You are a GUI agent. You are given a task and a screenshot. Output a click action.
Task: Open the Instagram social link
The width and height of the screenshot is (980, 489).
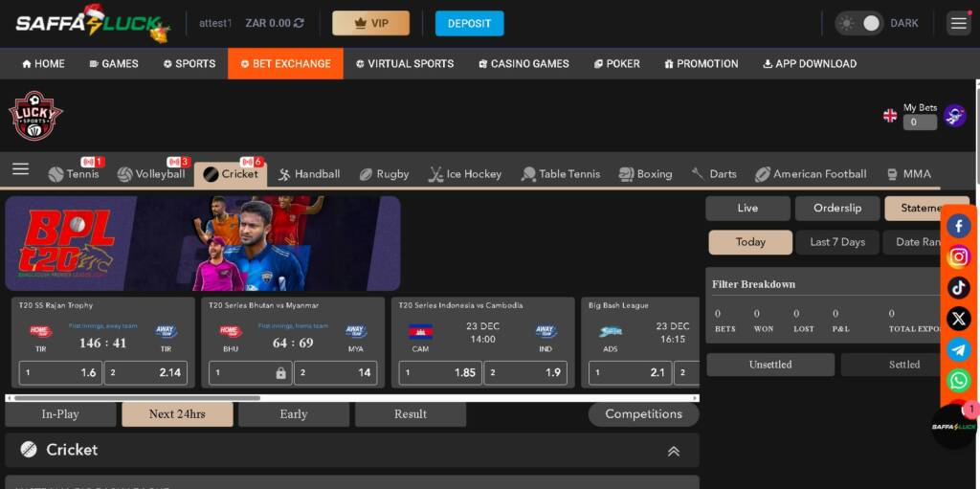[958, 257]
